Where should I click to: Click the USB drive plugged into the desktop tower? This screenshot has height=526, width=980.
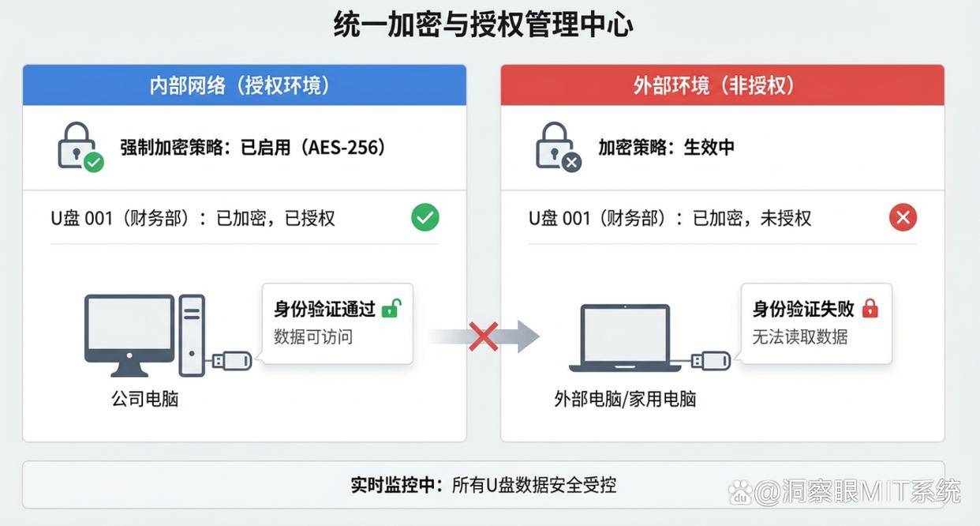click(230, 361)
